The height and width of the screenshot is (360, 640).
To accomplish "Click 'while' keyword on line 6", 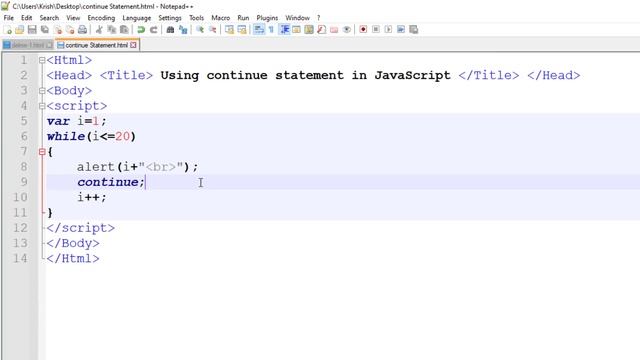I will (x=66, y=136).
